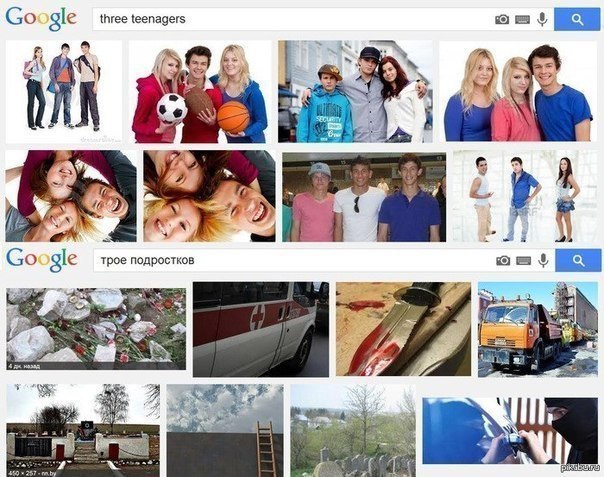Open thumbnail of teens holding sports balls
Image resolution: width=604 pixels, height=477 pixels.
(x=200, y=92)
